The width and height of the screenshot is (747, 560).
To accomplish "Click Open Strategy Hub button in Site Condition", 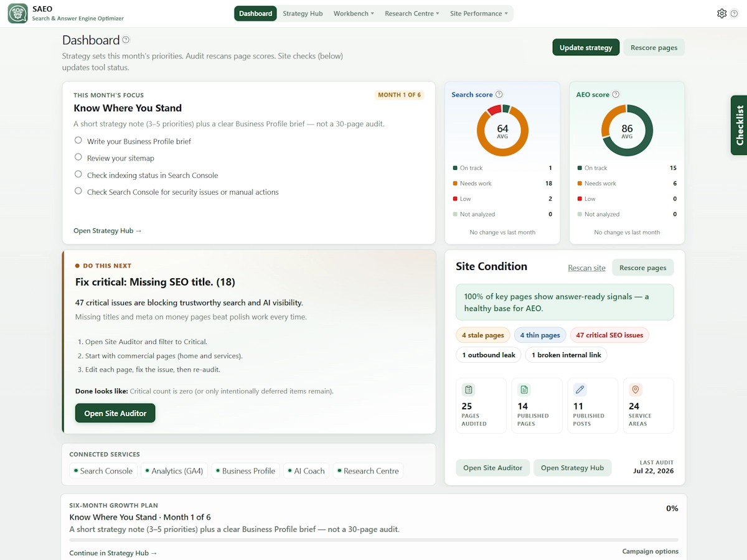I will (x=572, y=468).
